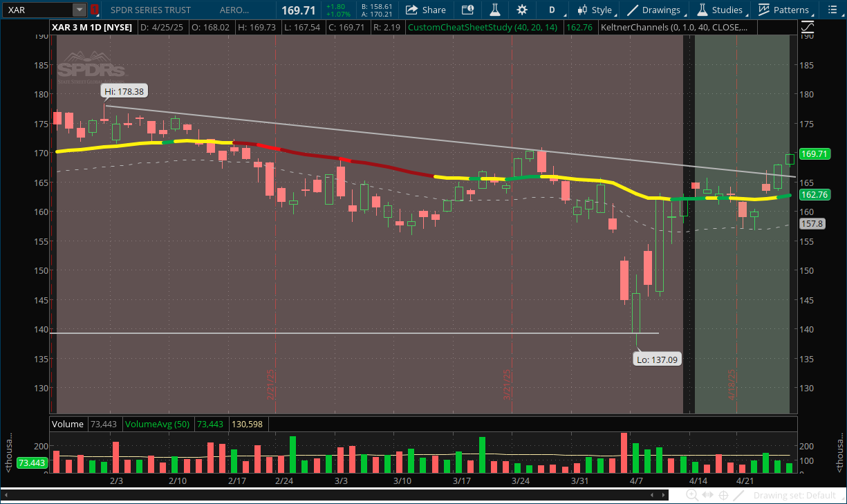
Task: Select the horizontal price line near 139
Action: coord(354,333)
